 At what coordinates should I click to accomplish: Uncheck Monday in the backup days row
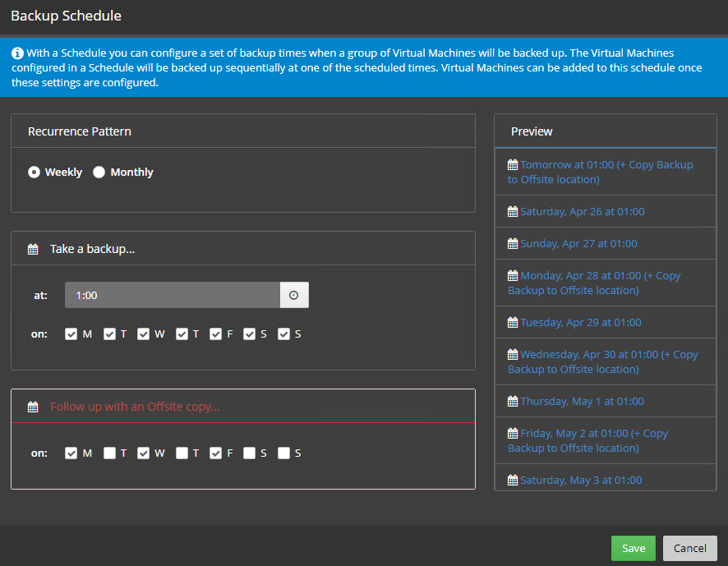tap(71, 334)
